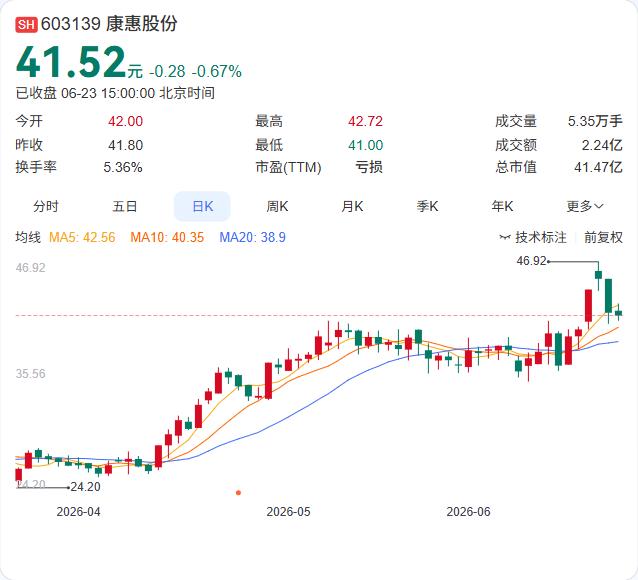The height and width of the screenshot is (580, 638).
Task: Click the 均线 label
Action: 28,237
